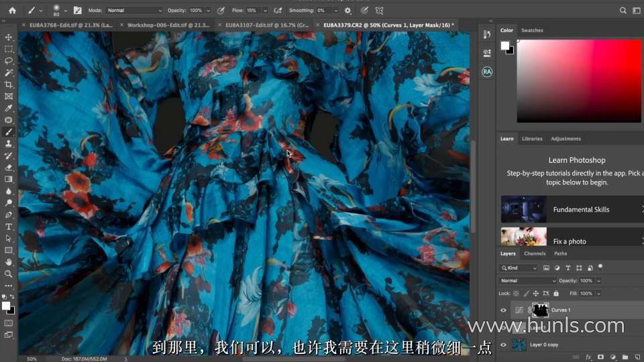The width and height of the screenshot is (644, 362).
Task: Select the Move tool
Action: coord(9,37)
